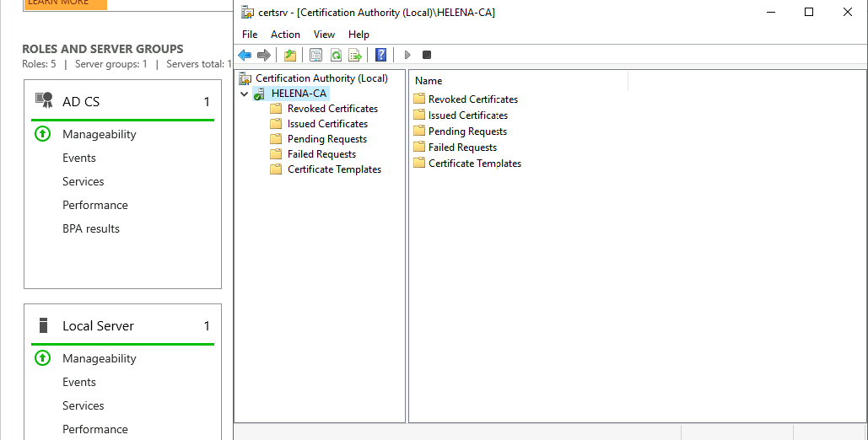Screen dimensions: 868x440
Task: Select Pending Requests in the left tree
Action: point(326,139)
